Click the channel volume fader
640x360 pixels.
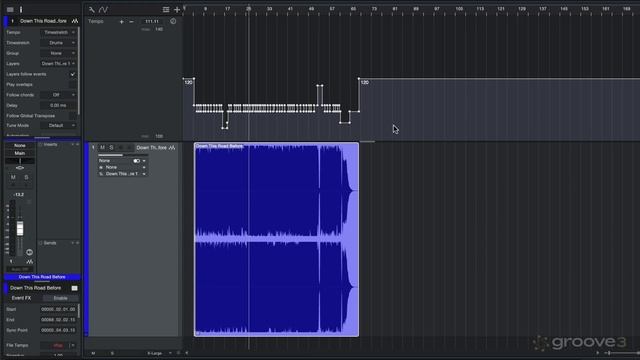coord(20,229)
